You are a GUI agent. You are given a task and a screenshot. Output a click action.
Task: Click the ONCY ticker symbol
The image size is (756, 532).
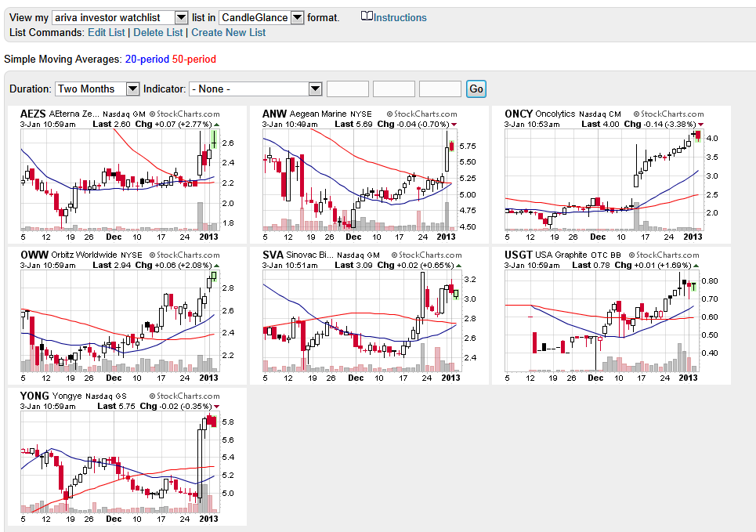(519, 114)
